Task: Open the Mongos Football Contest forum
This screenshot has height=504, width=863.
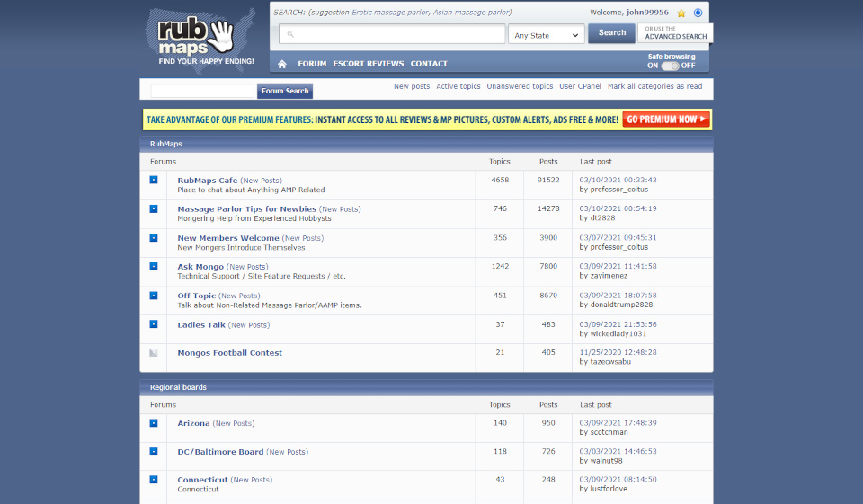Action: click(x=229, y=353)
